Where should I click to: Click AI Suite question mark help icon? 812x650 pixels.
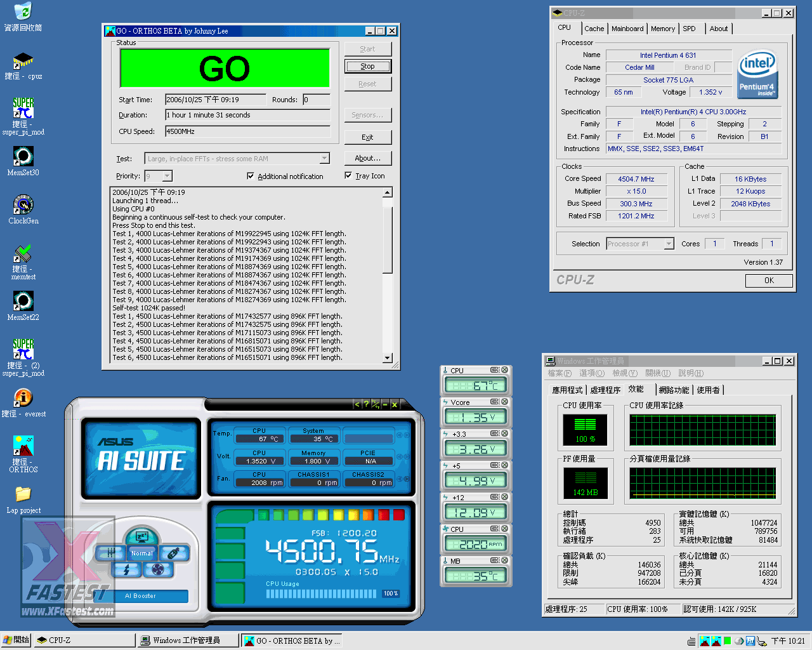tap(366, 404)
